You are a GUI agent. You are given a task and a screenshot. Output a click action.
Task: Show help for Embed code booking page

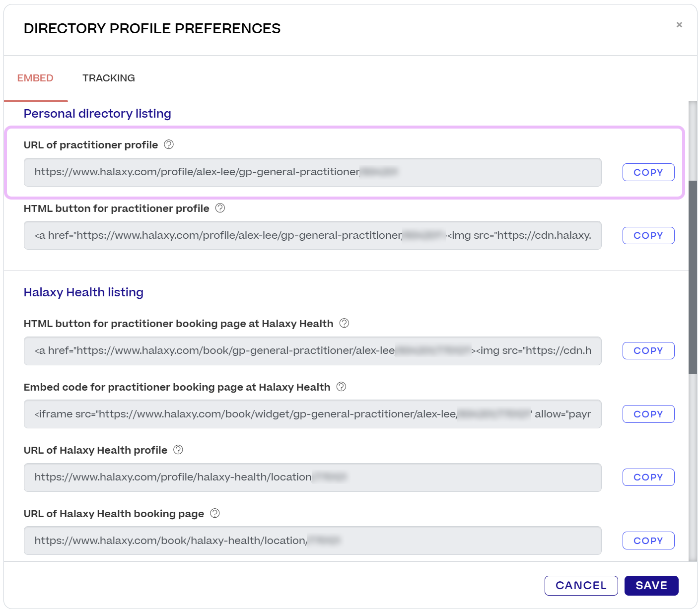341,387
